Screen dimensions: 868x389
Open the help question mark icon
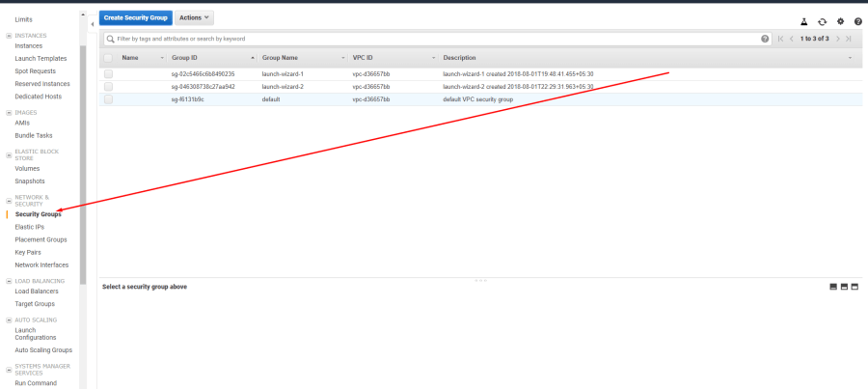(x=858, y=21)
